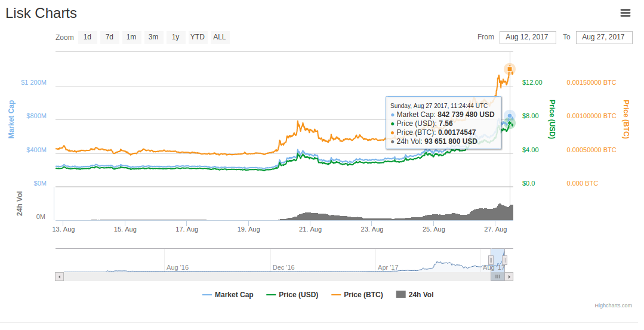Viewport: 644px width, 330px height.
Task: Click the $12.00 price axis label
Action: (x=532, y=82)
